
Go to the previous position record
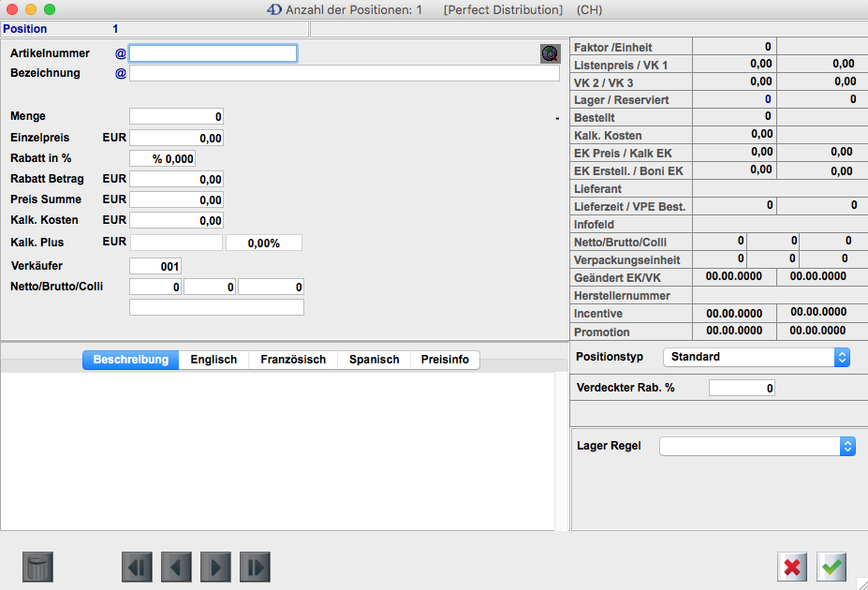coord(176,567)
